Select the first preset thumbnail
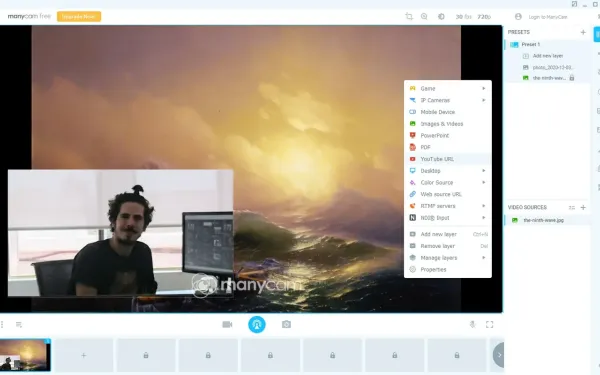The image size is (600, 375). point(25,355)
